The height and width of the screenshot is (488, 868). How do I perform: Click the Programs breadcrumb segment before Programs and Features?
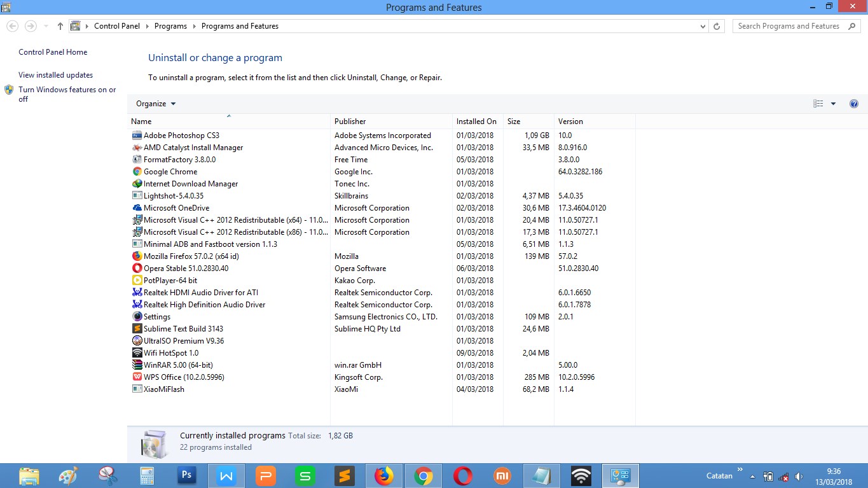[x=170, y=26]
